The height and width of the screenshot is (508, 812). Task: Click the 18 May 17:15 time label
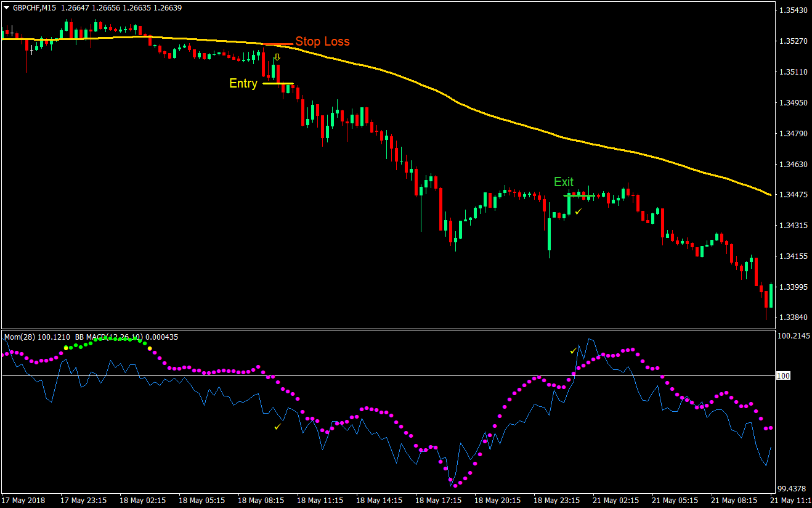pyautogui.click(x=437, y=500)
